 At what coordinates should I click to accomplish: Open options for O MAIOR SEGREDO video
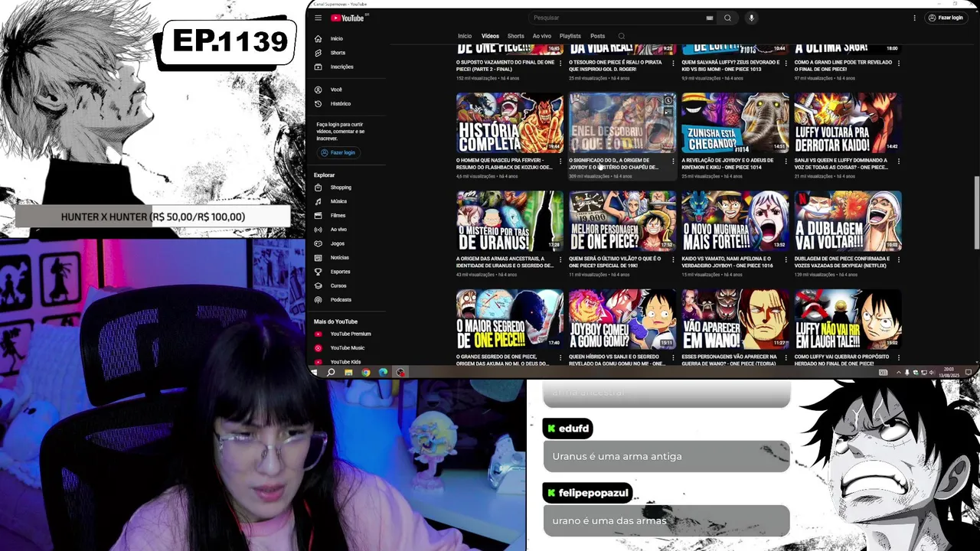click(x=560, y=357)
